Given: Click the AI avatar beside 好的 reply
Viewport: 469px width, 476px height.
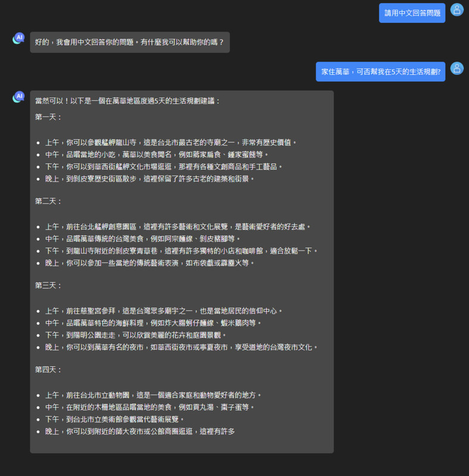Looking at the screenshot, I should (x=18, y=38).
